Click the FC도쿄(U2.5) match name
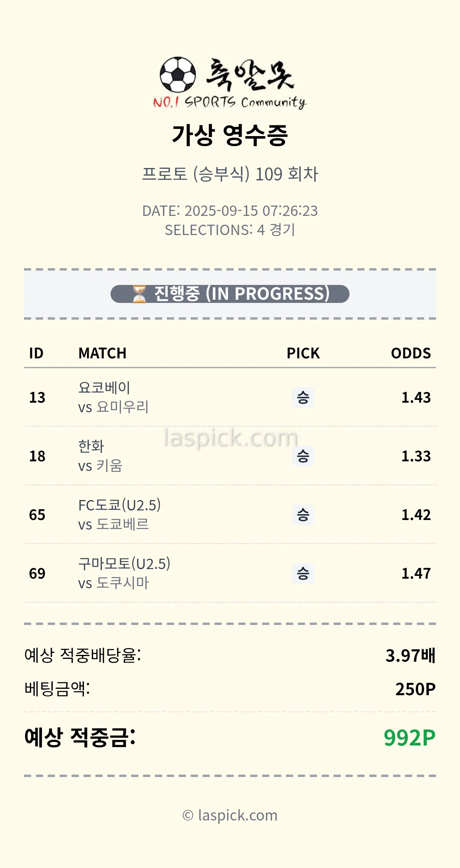Screen dimensions: 460x868 point(119,505)
